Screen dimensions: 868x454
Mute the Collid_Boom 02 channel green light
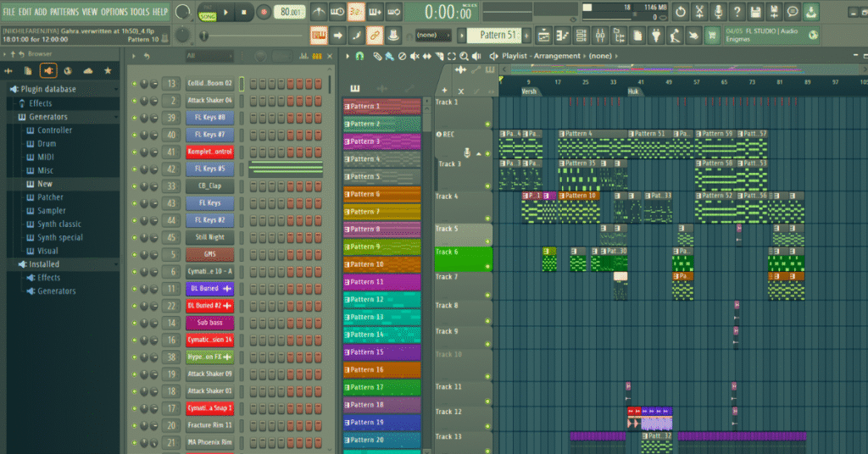[x=134, y=84]
